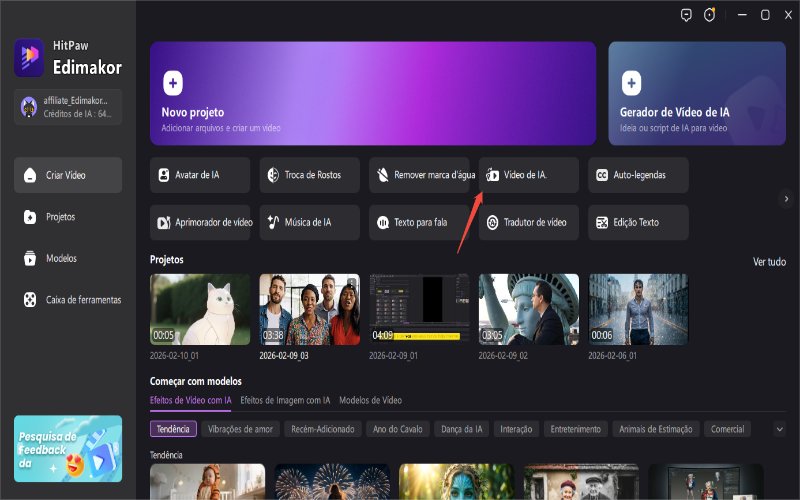Open the cat project thumbnail 2026-02-10_01
Viewport: 800px width, 500px height.
click(x=200, y=310)
